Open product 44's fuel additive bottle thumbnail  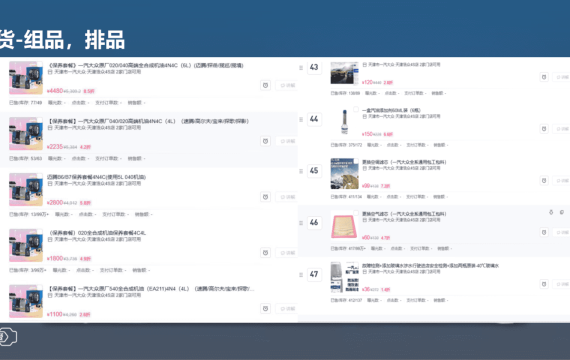point(344,122)
